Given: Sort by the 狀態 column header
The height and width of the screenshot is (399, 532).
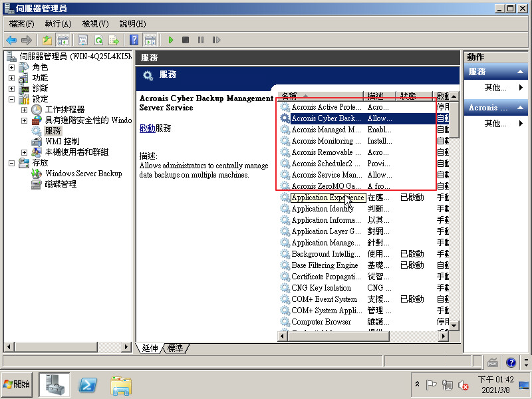Looking at the screenshot, I should (414, 96).
